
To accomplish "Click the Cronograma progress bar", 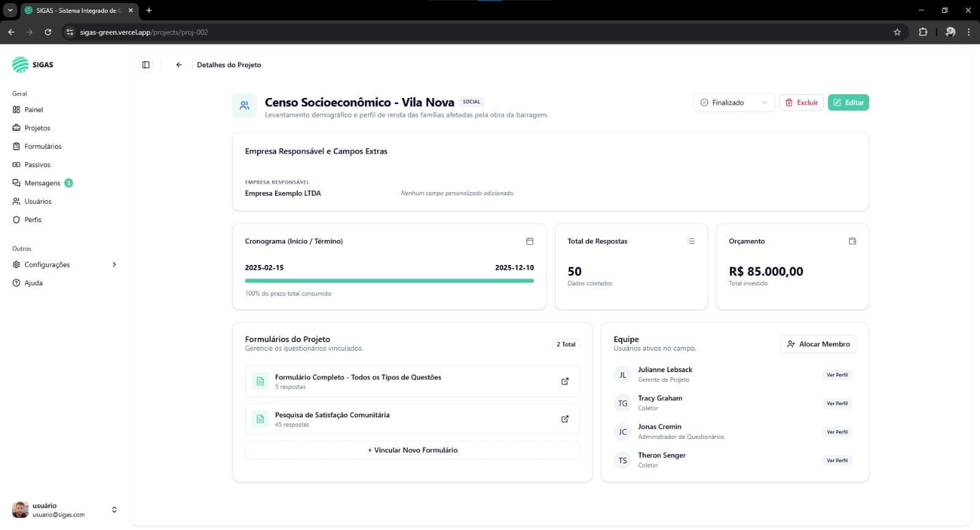I will pyautogui.click(x=389, y=281).
